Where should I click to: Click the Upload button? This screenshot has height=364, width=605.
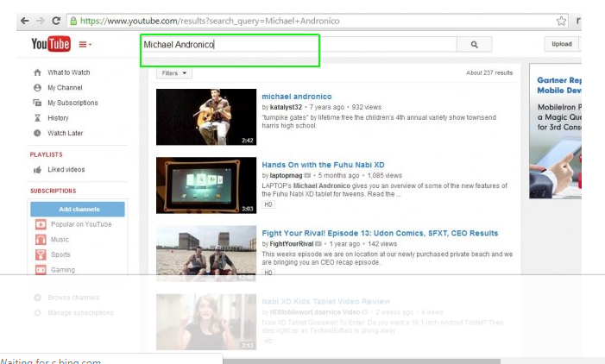click(x=561, y=44)
